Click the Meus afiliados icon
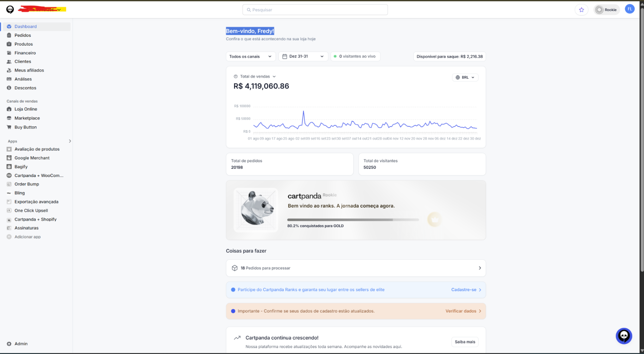This screenshot has width=644, height=354. (x=9, y=70)
